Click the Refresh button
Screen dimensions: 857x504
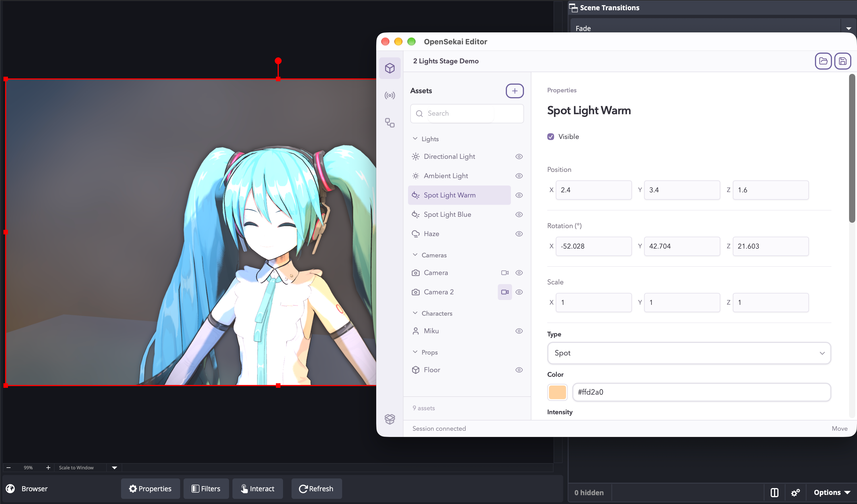[316, 489]
